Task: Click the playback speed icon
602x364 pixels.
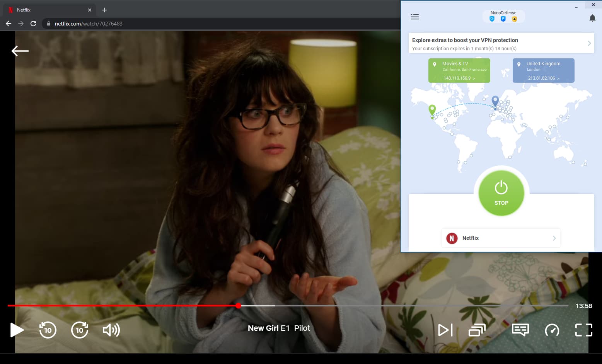Action: [x=552, y=330]
